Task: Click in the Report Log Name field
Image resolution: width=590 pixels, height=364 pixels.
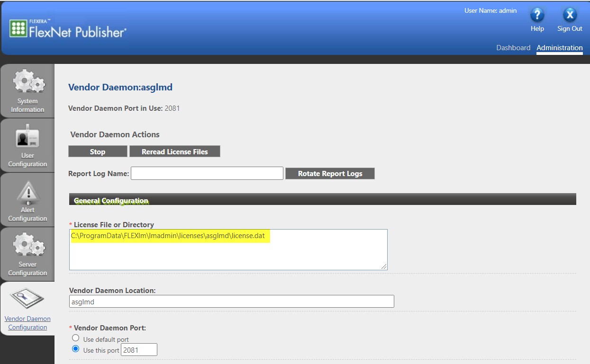Action: (207, 173)
